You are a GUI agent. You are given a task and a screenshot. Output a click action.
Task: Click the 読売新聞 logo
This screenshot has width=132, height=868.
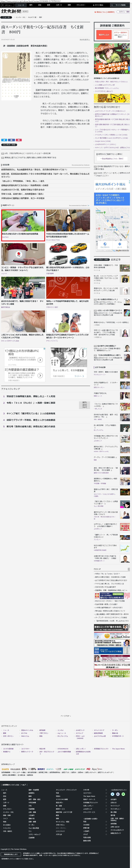tap(11, 12)
